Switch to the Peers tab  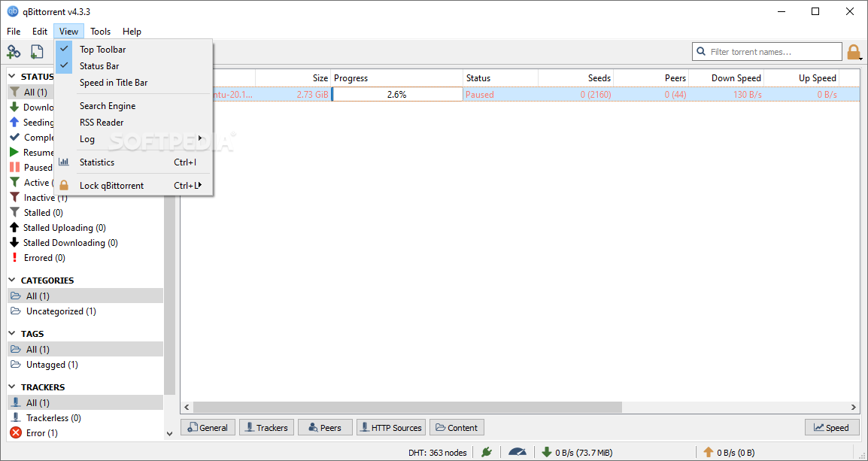[325, 427]
